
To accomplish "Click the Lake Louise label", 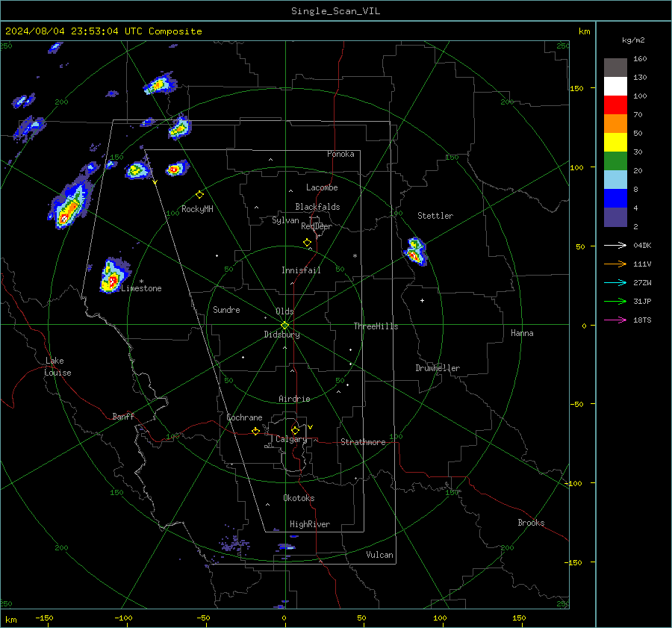I will coord(57,367).
